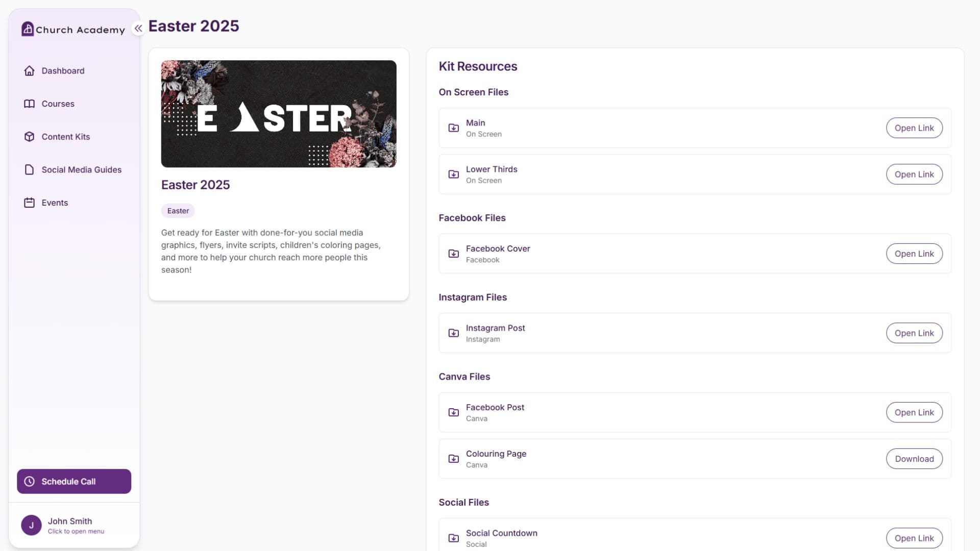Open Link for Facebook Cover

pos(914,254)
